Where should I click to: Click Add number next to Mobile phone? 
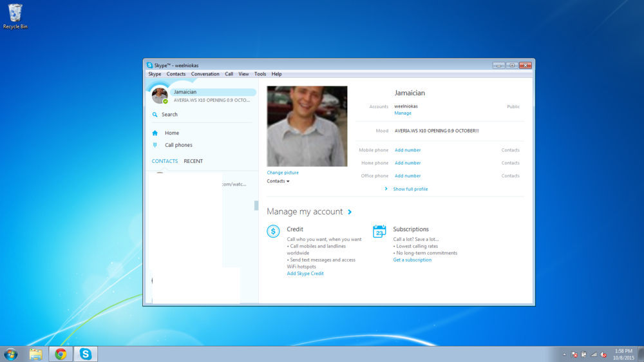pyautogui.click(x=408, y=150)
